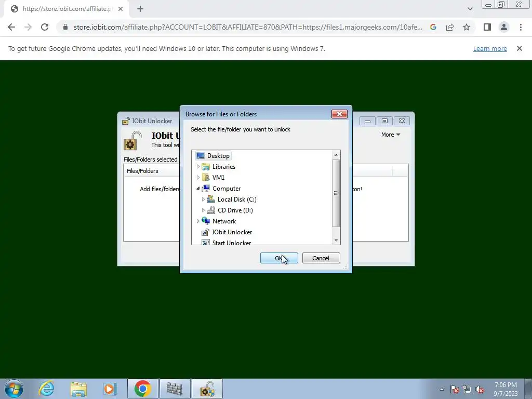Image resolution: width=532 pixels, height=399 pixels.
Task: Click OK in the Browse dialog
Action: click(279, 258)
